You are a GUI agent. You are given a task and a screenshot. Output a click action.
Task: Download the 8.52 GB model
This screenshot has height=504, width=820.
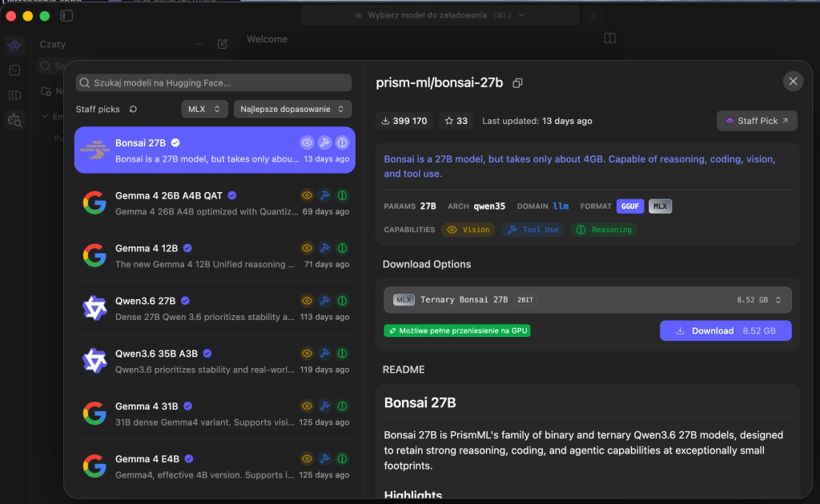click(x=726, y=330)
